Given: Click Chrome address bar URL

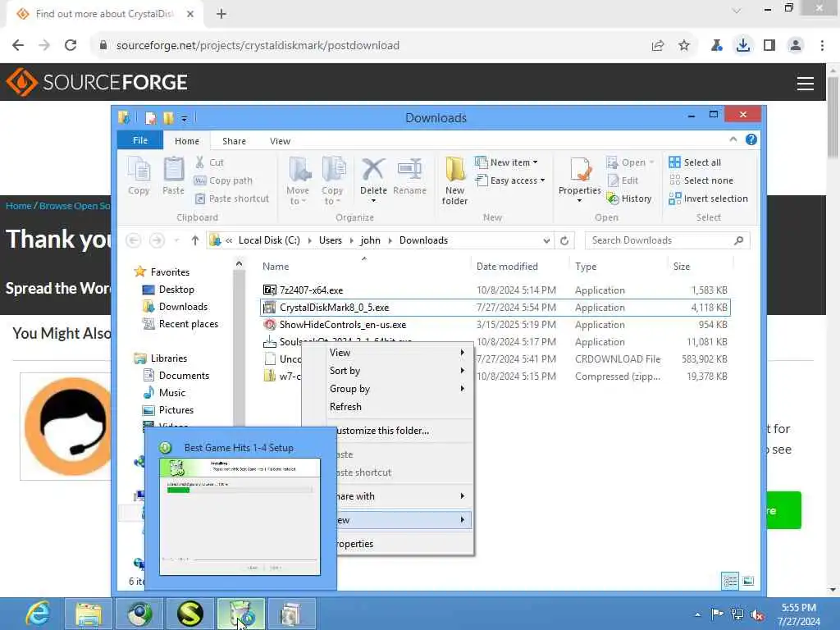Looking at the screenshot, I should (258, 46).
